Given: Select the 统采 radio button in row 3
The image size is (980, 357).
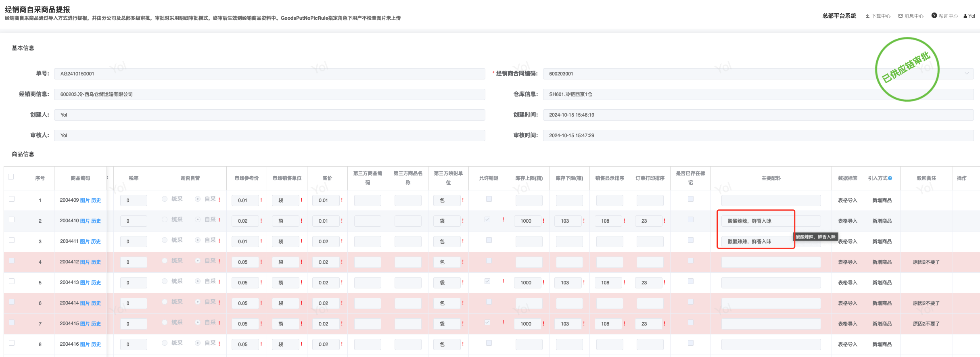Looking at the screenshot, I should 165,240.
